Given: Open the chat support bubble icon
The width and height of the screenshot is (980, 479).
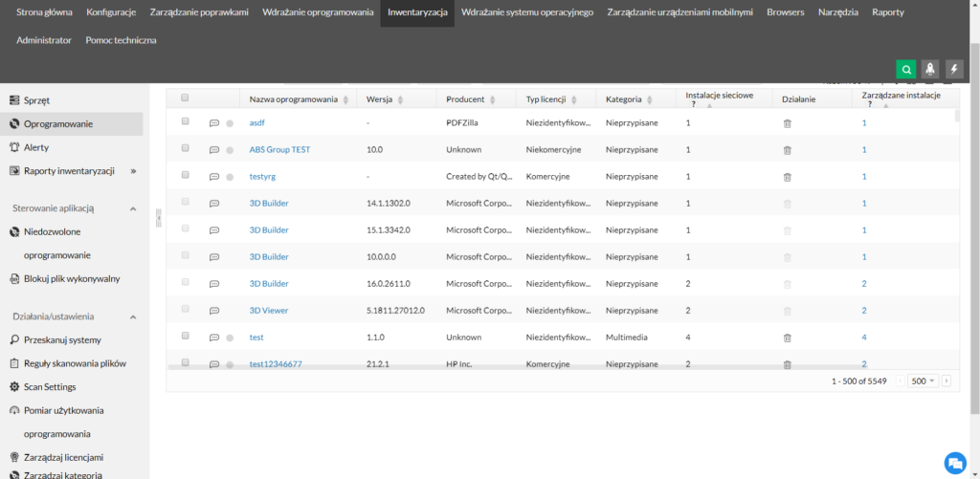Looking at the screenshot, I should pos(954,463).
